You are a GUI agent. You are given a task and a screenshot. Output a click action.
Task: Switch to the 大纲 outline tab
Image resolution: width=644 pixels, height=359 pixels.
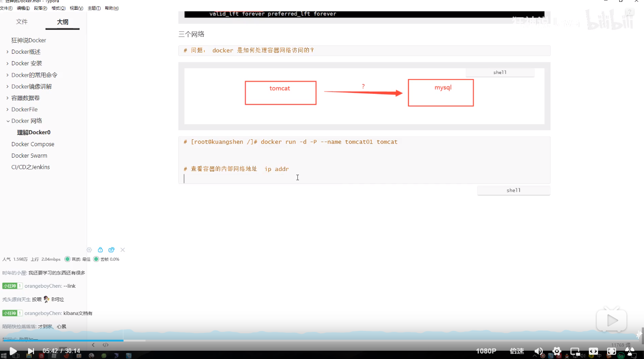[x=63, y=22]
